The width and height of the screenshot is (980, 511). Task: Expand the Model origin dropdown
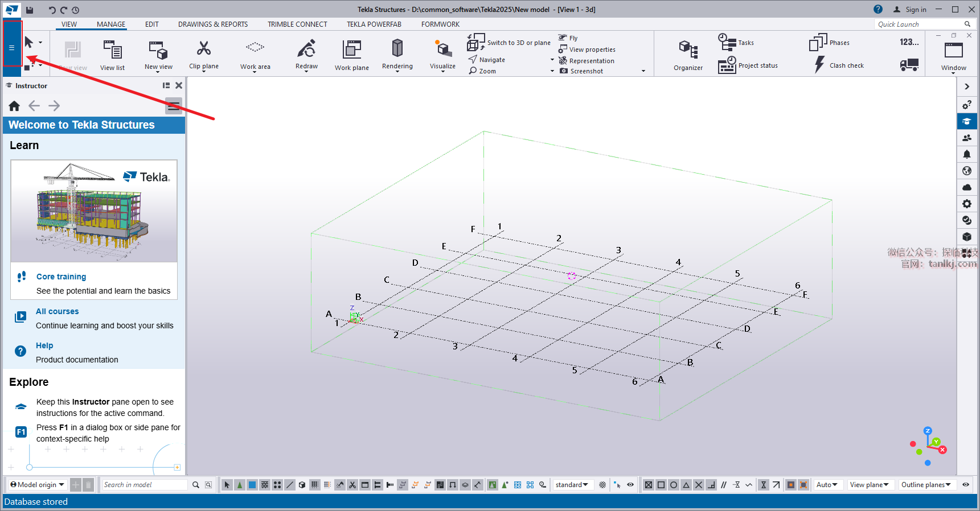point(38,485)
